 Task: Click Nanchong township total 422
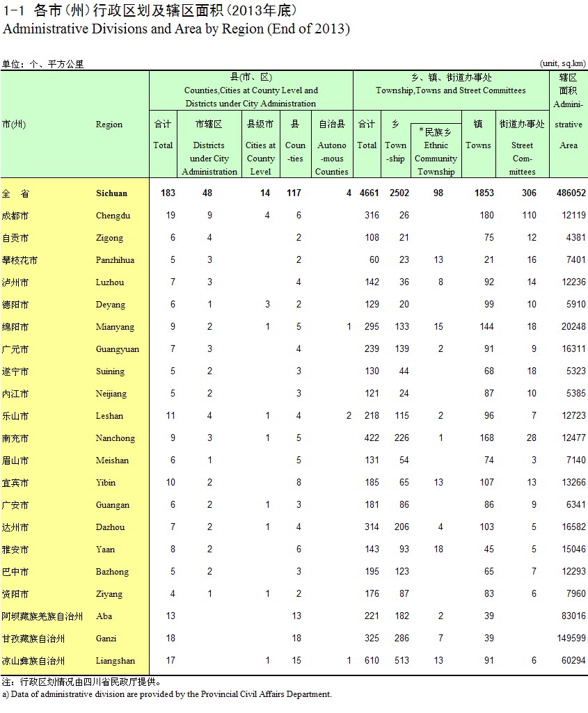click(372, 438)
